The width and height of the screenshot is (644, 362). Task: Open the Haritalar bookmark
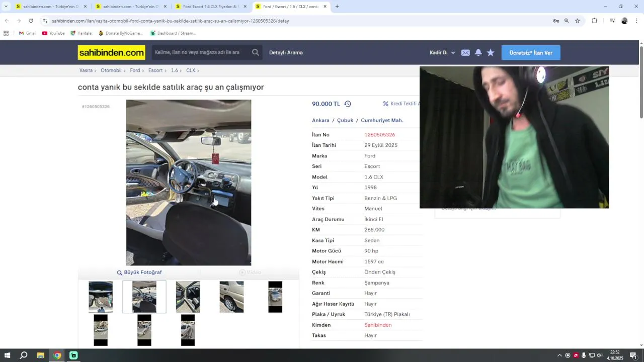[82, 33]
